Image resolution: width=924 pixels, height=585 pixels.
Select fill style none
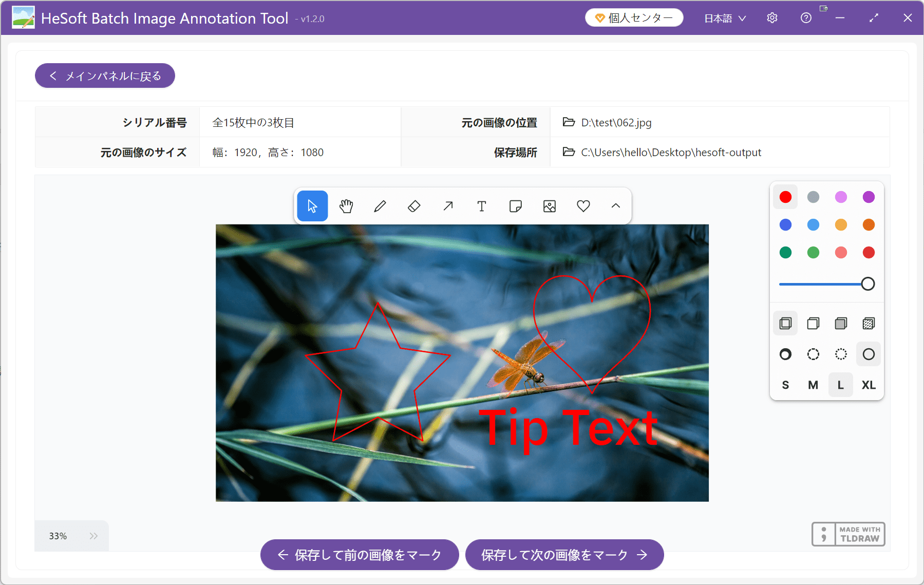click(785, 324)
